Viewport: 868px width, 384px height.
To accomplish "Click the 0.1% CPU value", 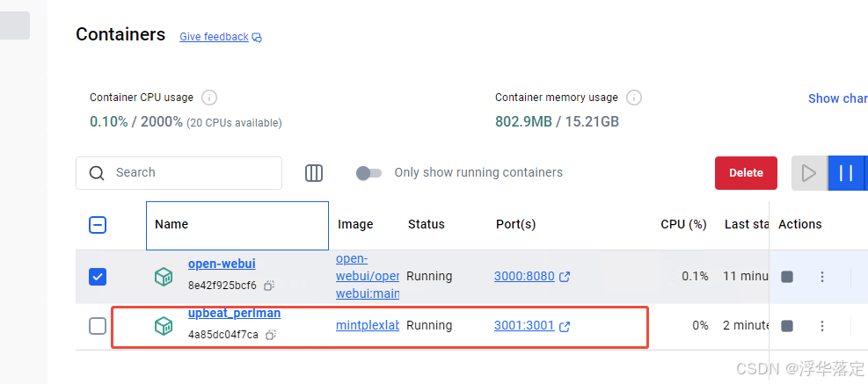I will 695,276.
